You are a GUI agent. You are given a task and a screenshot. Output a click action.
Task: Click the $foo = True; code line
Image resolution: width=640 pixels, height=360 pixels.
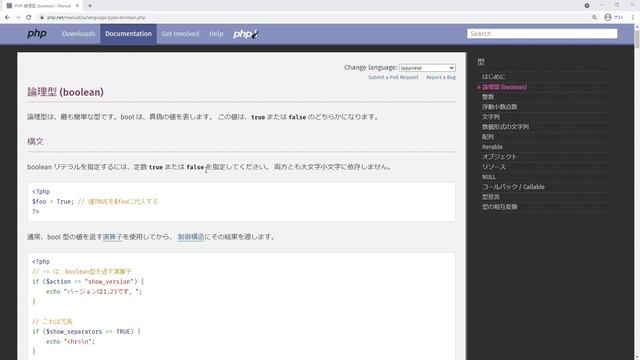pyautogui.click(x=95, y=202)
